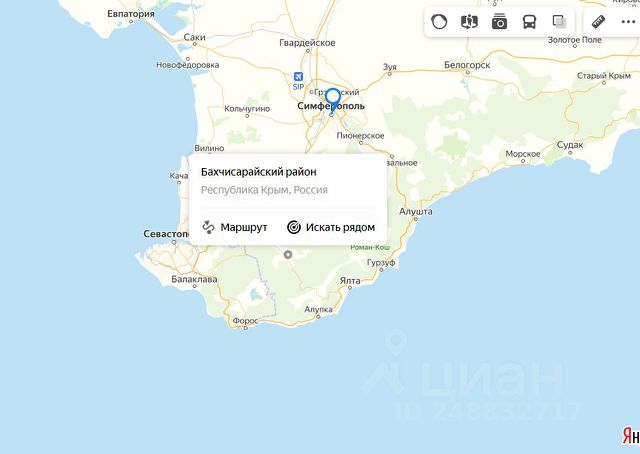The image size is (640, 454).
Task: Click the Судак town label
Action: pyautogui.click(x=570, y=145)
